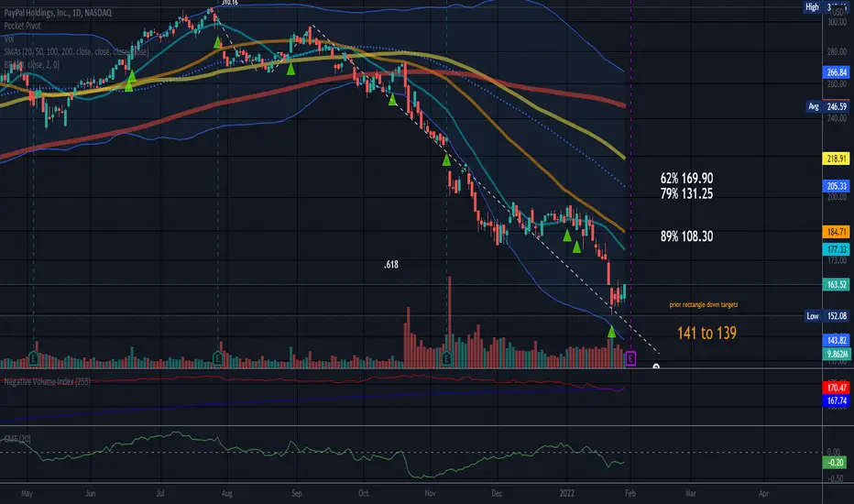Select the Negative Volume Index (255) legend
Image resolution: width=854 pixels, height=504 pixels.
coord(48,381)
